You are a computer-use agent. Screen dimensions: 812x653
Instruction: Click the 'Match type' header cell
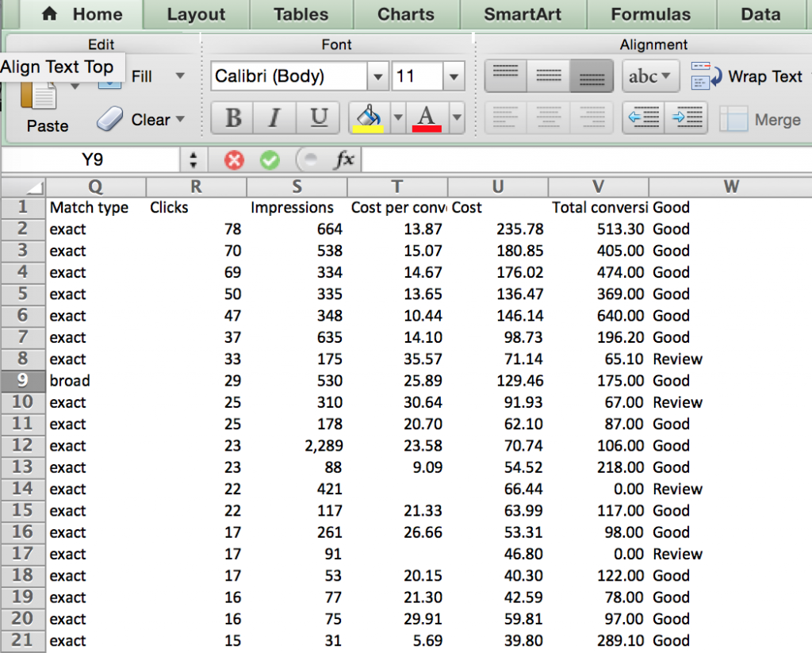tap(96, 207)
